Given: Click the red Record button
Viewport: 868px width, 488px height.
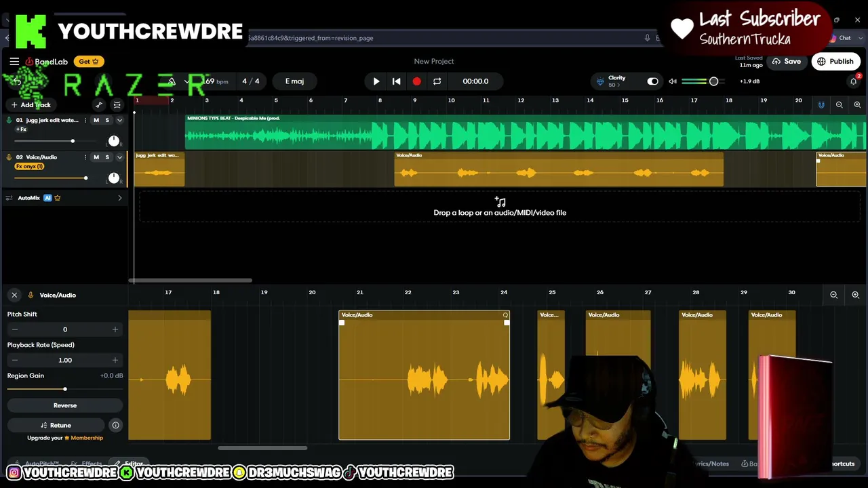Looking at the screenshot, I should [x=416, y=81].
